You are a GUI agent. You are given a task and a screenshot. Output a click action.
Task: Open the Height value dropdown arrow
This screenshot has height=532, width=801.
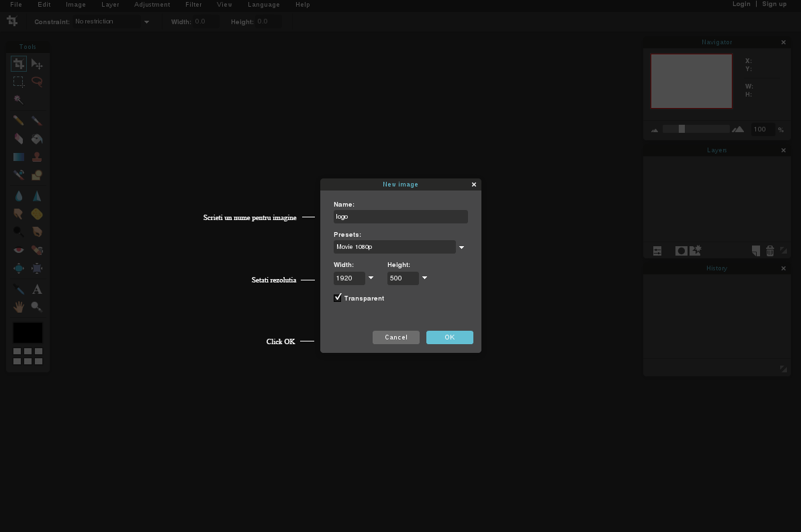(424, 278)
